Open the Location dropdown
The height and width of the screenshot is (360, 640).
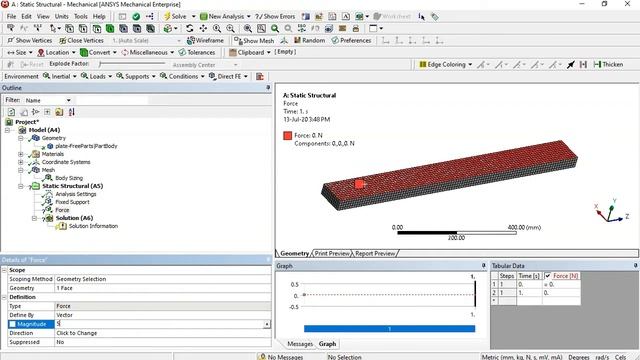click(x=73, y=53)
